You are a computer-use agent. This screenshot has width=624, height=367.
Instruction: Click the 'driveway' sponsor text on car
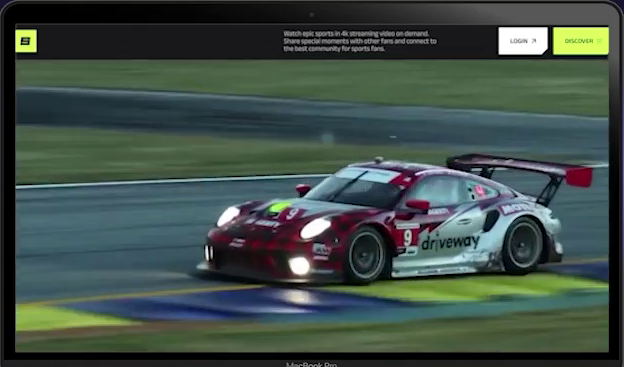tap(450, 242)
